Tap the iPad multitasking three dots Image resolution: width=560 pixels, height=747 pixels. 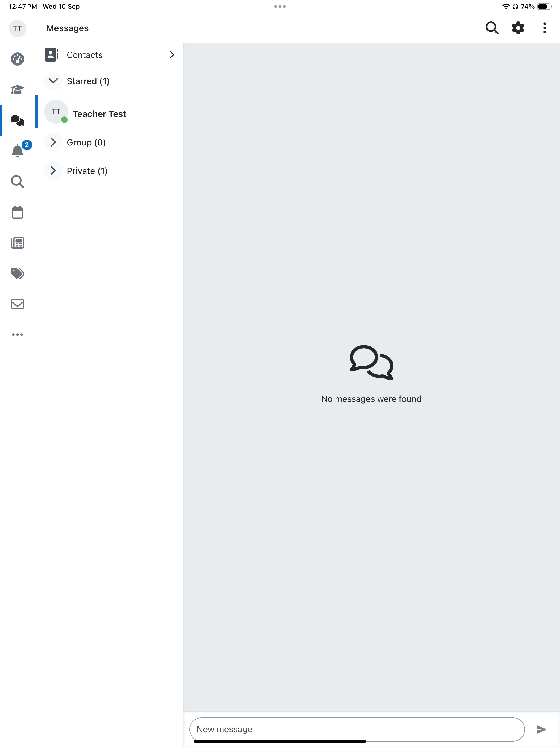tap(280, 6)
